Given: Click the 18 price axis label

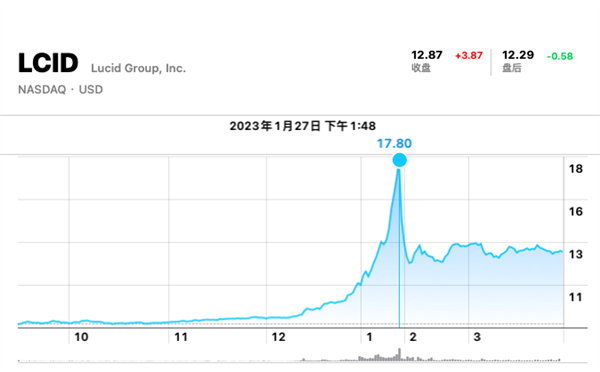Looking at the screenshot, I should [576, 169].
